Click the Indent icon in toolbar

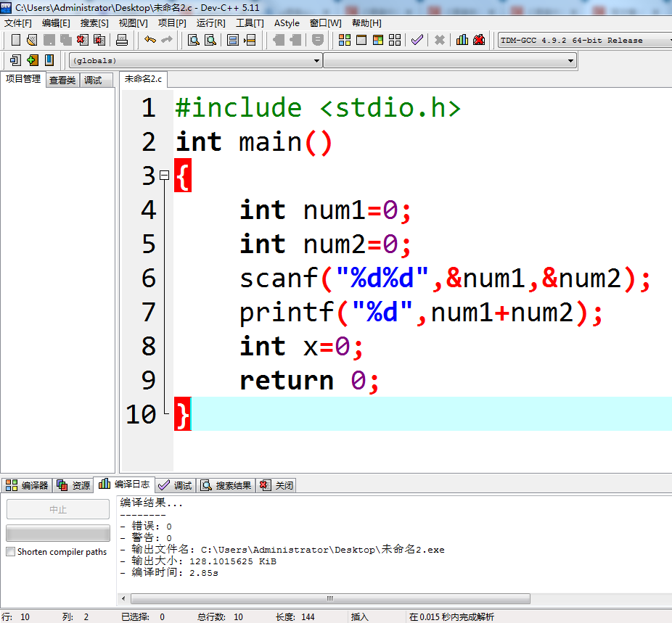pos(295,40)
